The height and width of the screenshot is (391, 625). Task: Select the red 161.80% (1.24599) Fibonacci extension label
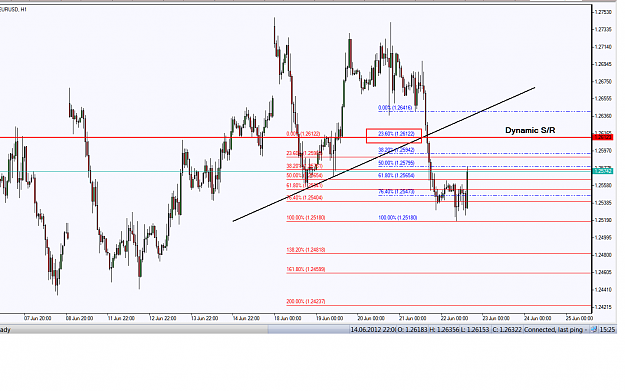tap(306, 269)
